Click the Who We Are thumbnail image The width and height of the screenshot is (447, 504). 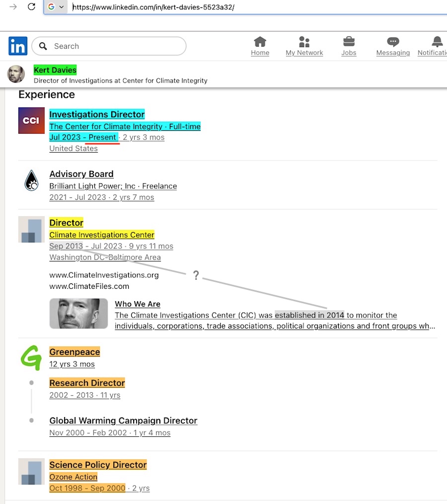point(78,314)
